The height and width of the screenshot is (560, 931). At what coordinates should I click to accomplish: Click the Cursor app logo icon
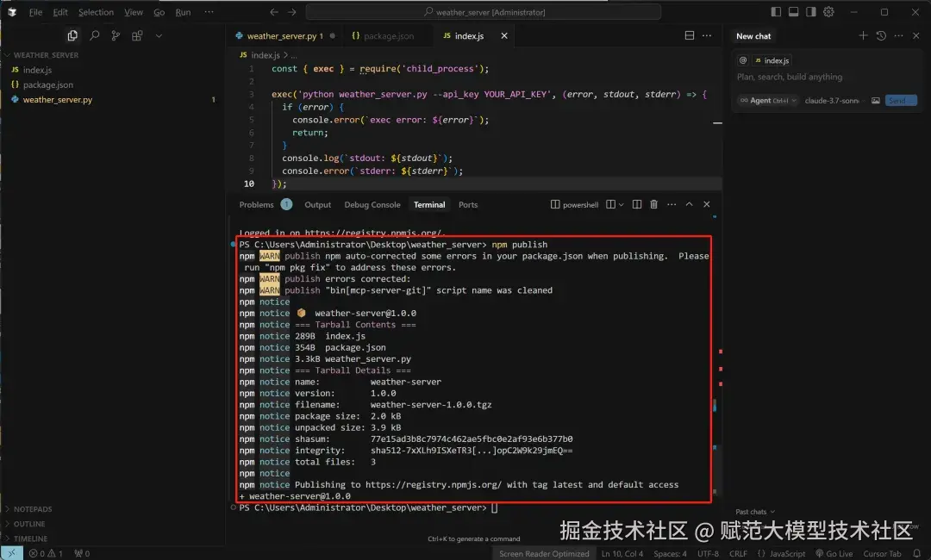point(12,12)
